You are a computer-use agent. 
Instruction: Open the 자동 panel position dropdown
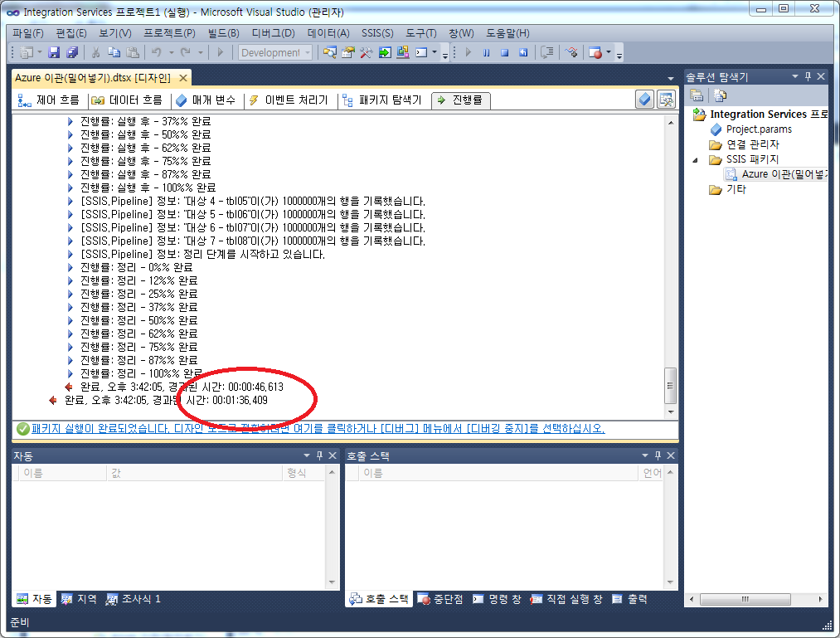pos(307,455)
